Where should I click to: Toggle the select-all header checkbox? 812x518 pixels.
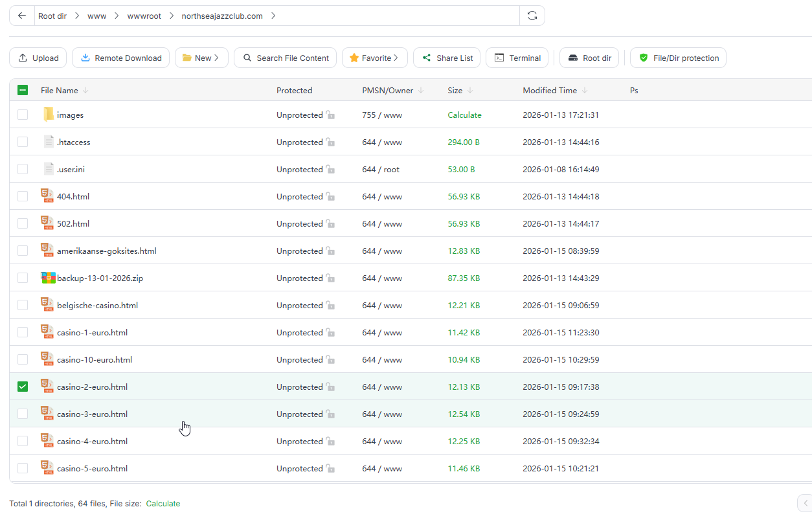click(x=23, y=91)
